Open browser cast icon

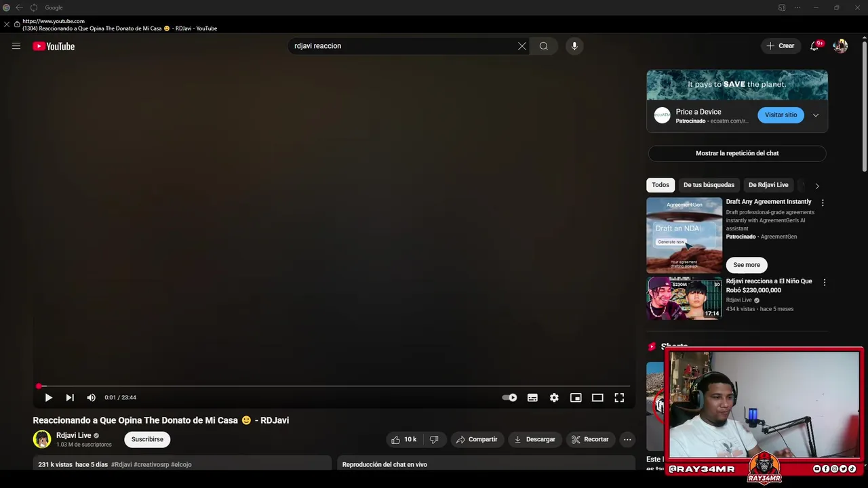(x=782, y=7)
